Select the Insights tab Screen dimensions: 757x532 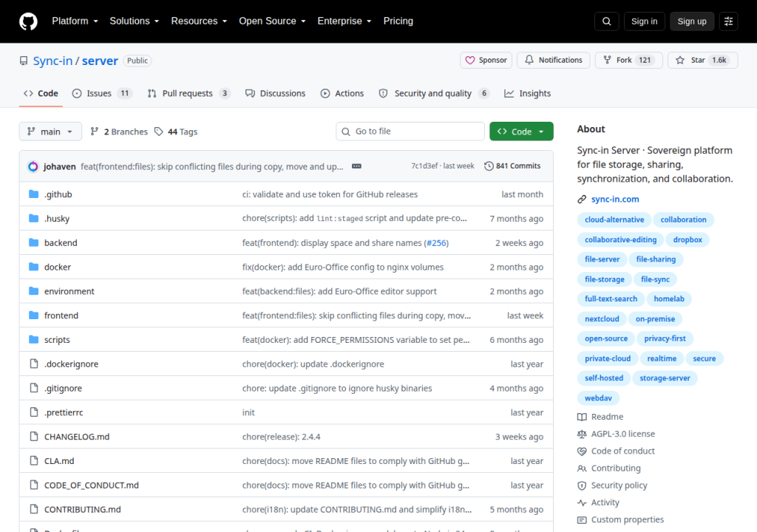point(527,93)
